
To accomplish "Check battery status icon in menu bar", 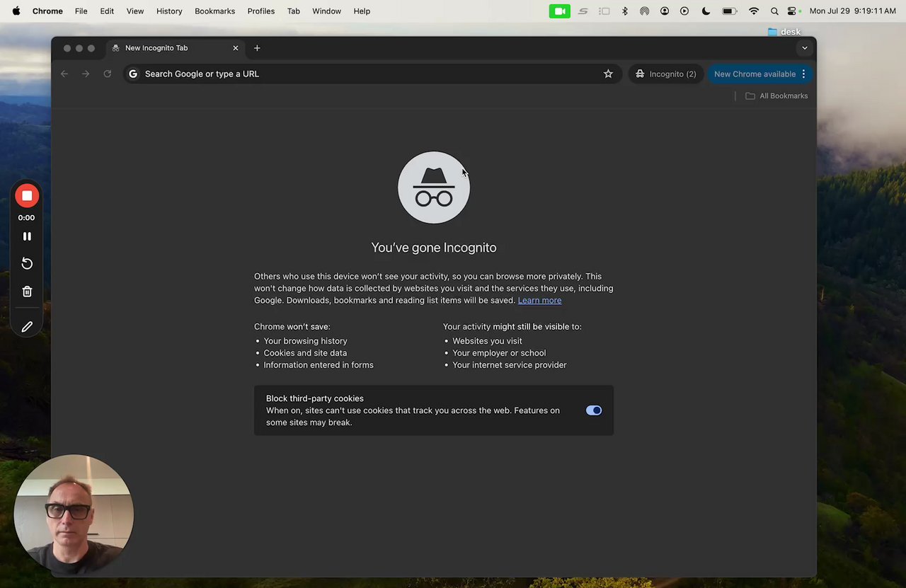I will (729, 11).
